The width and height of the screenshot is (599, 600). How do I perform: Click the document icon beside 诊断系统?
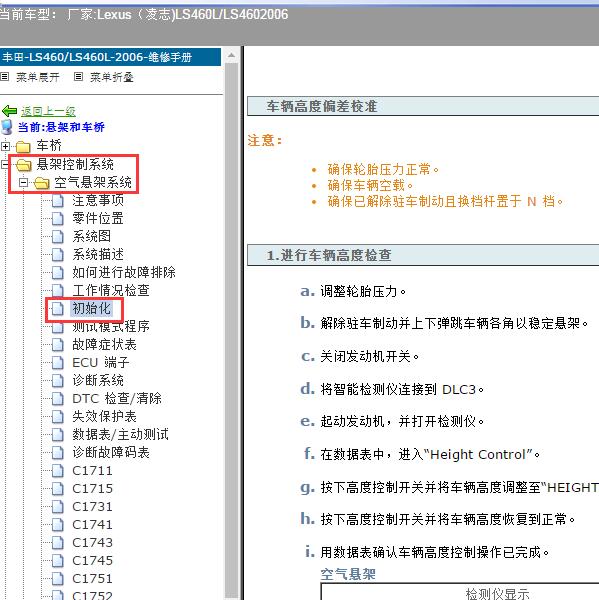(58, 381)
